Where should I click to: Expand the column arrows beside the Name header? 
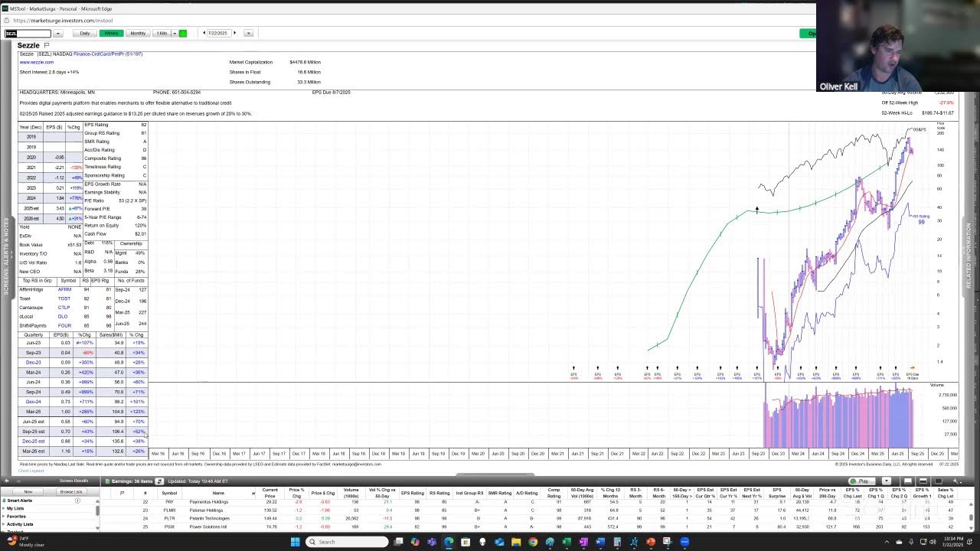[x=253, y=493]
